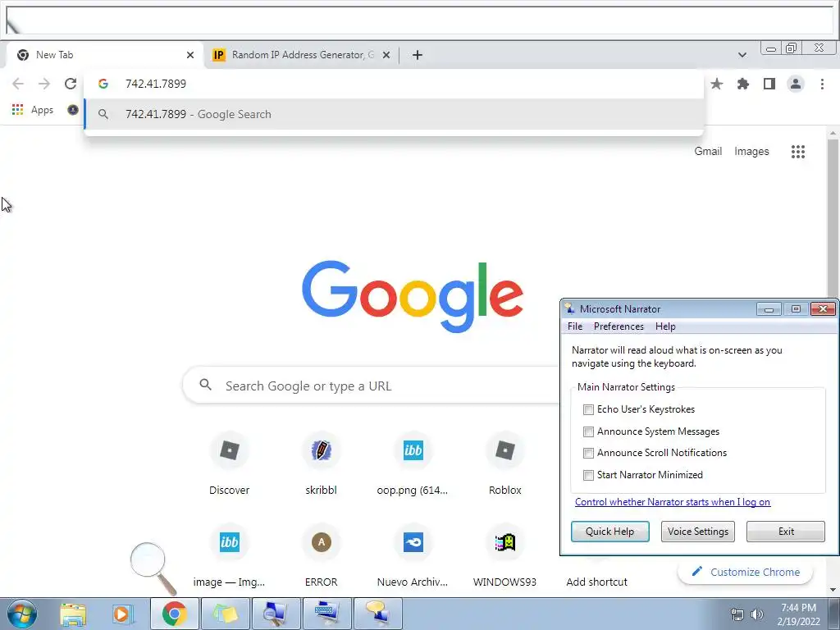840x630 pixels.
Task: Open the Roblox shortcut tile
Action: pos(504,465)
